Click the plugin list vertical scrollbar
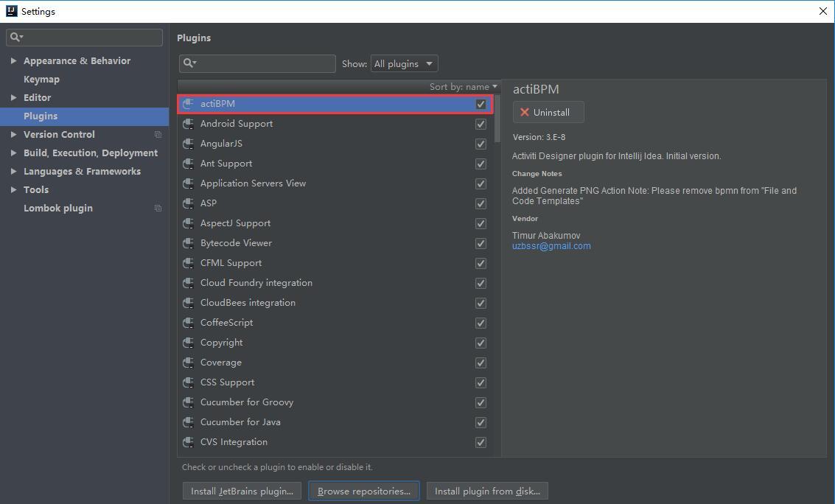Viewport: 835px width, 504px height. tap(497, 118)
